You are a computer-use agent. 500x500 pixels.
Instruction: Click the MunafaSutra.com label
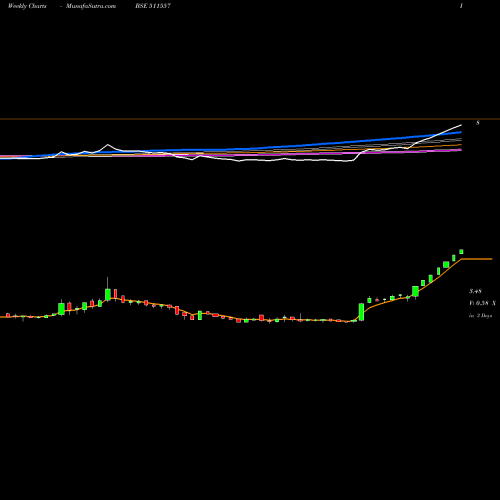click(x=91, y=6)
